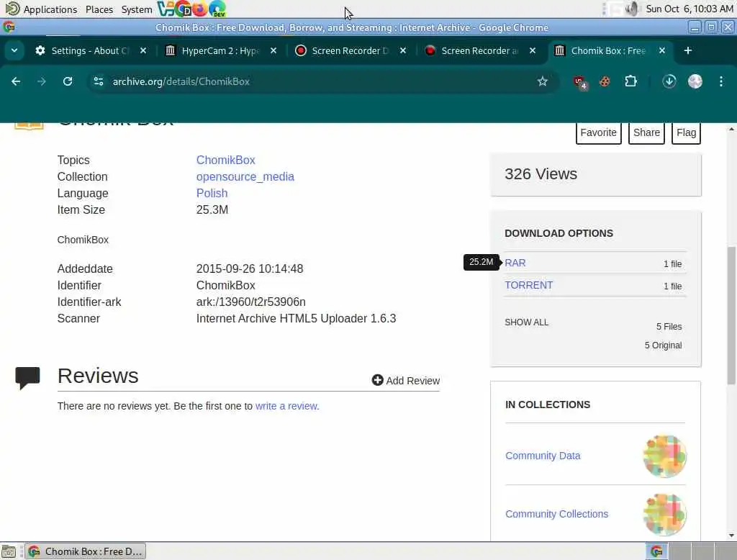Bookmark this page with the star icon
The width and height of the screenshot is (737, 560).
[543, 81]
